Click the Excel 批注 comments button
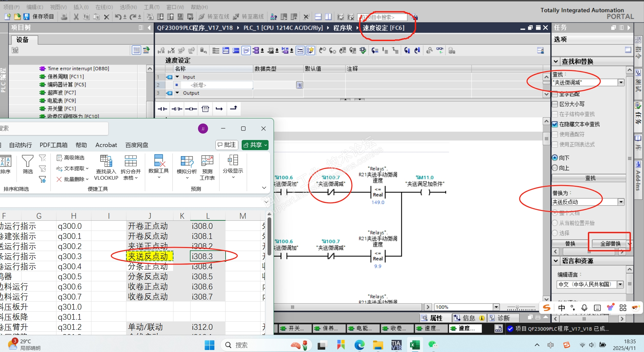The width and height of the screenshot is (644, 352). (x=227, y=145)
